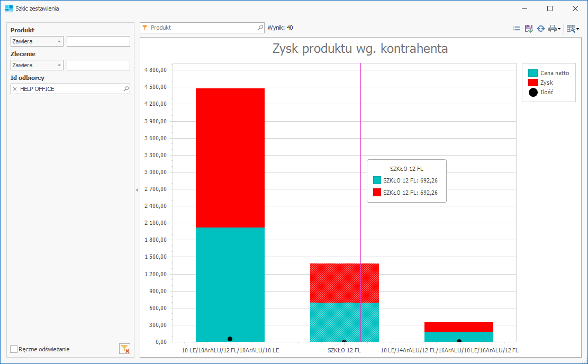
Task: Click magnifier icon in Produkt search box
Action: (x=260, y=28)
